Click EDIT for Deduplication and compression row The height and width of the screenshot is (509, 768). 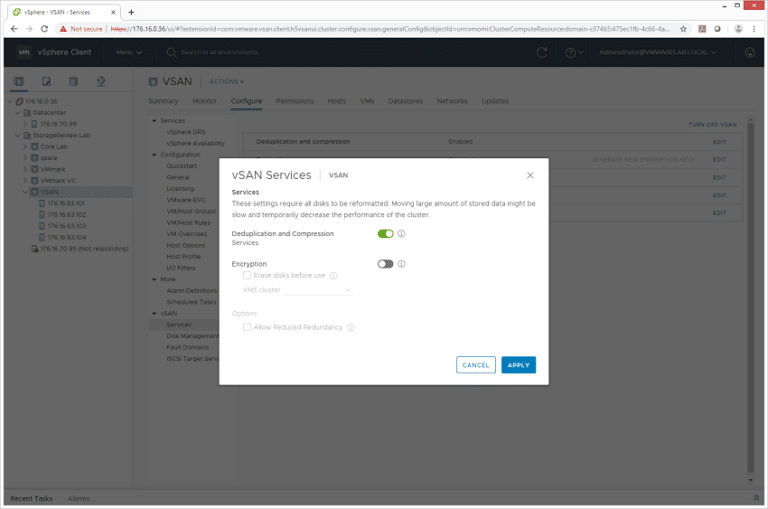point(719,142)
